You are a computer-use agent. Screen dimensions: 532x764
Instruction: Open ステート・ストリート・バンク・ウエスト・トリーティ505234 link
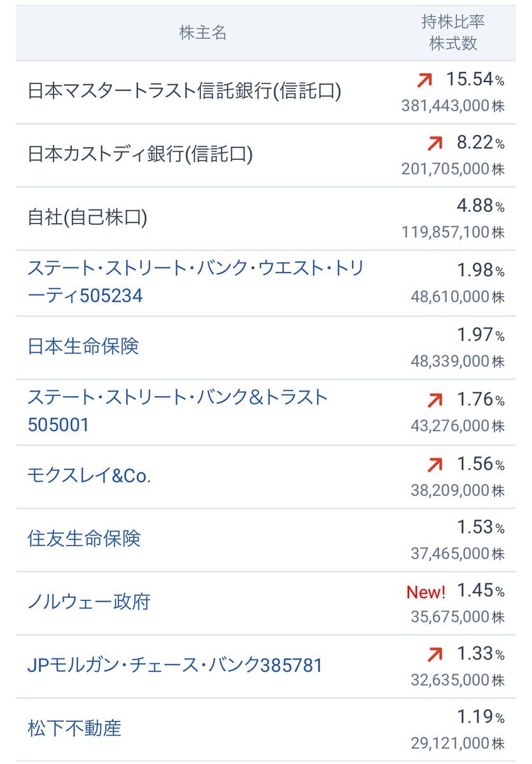(x=196, y=282)
